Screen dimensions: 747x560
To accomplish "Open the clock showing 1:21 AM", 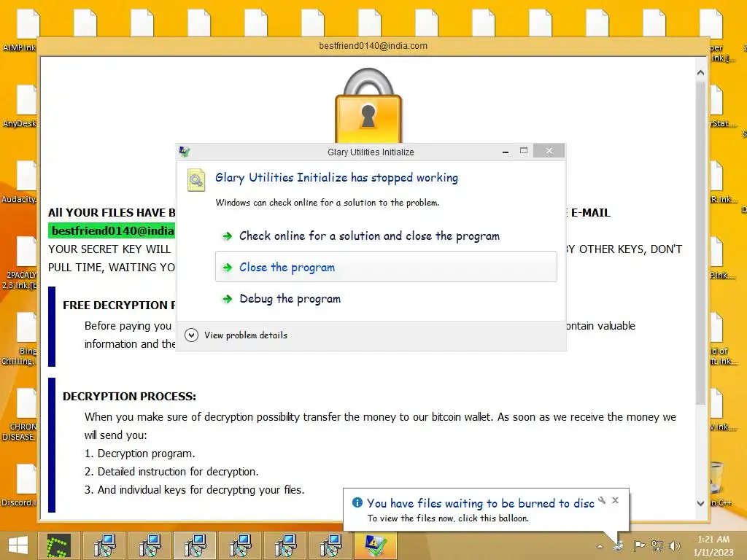I will 713,545.
